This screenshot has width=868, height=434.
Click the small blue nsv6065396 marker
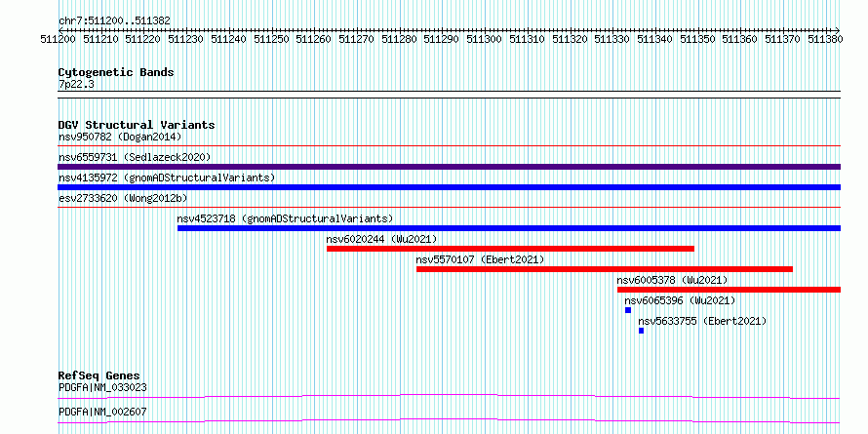coord(628,310)
